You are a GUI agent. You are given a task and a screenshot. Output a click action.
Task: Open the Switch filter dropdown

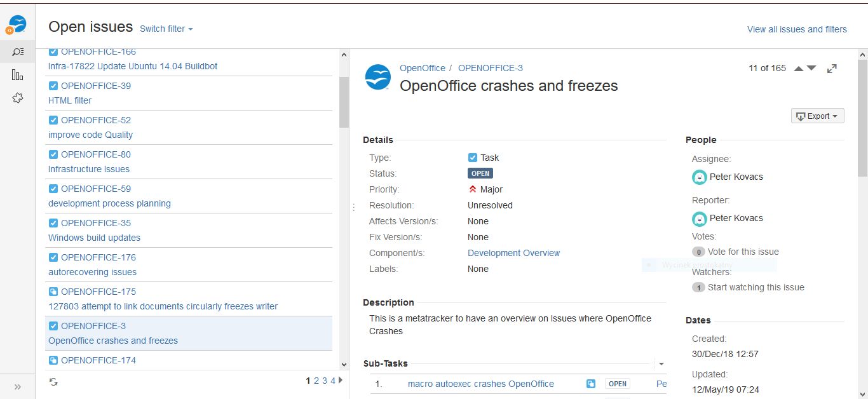point(166,29)
